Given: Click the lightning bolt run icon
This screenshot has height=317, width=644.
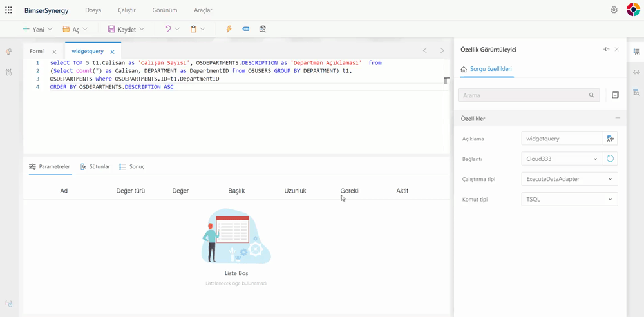Looking at the screenshot, I should click(x=229, y=29).
